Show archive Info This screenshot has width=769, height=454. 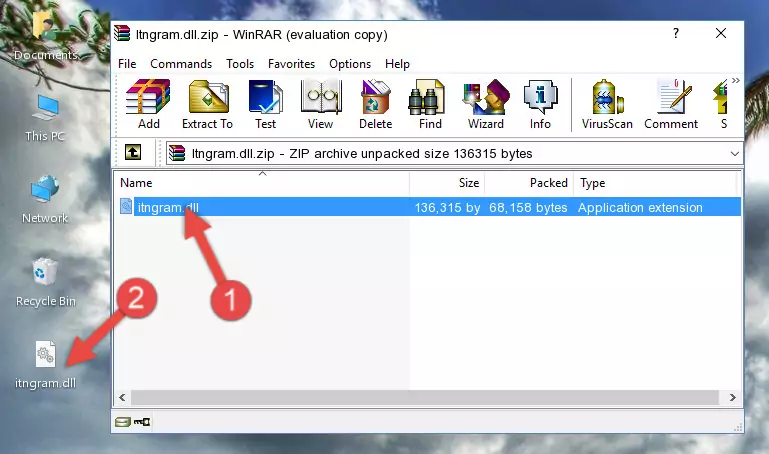[540, 104]
